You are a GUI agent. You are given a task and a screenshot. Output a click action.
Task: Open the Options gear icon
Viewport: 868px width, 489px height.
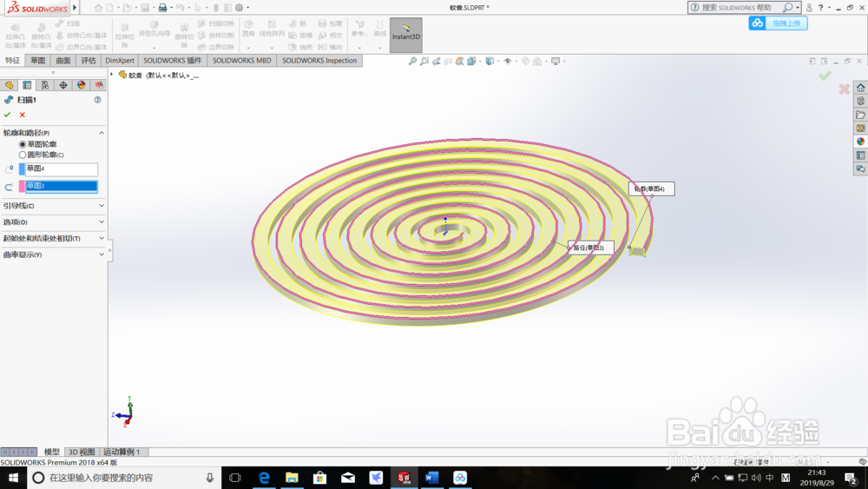(x=240, y=8)
